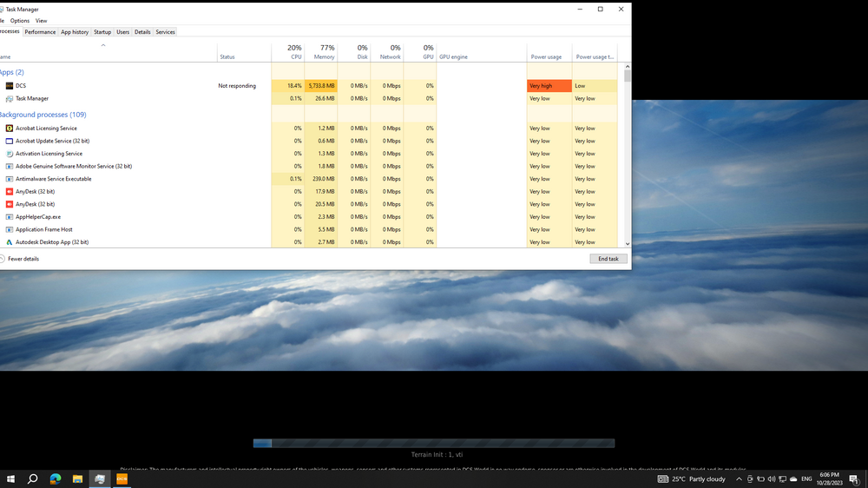The width and height of the screenshot is (868, 488).
Task: Click the Task Manager process icon
Action: [x=10, y=99]
